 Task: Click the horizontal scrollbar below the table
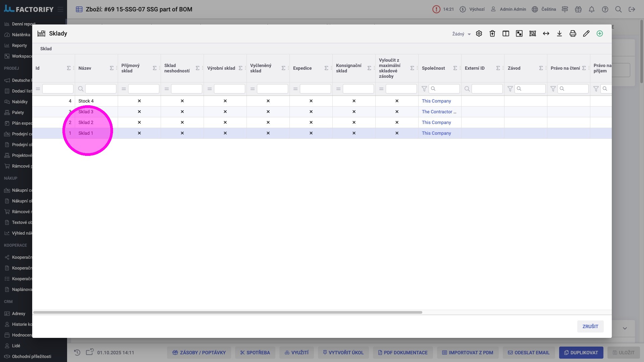point(227,312)
